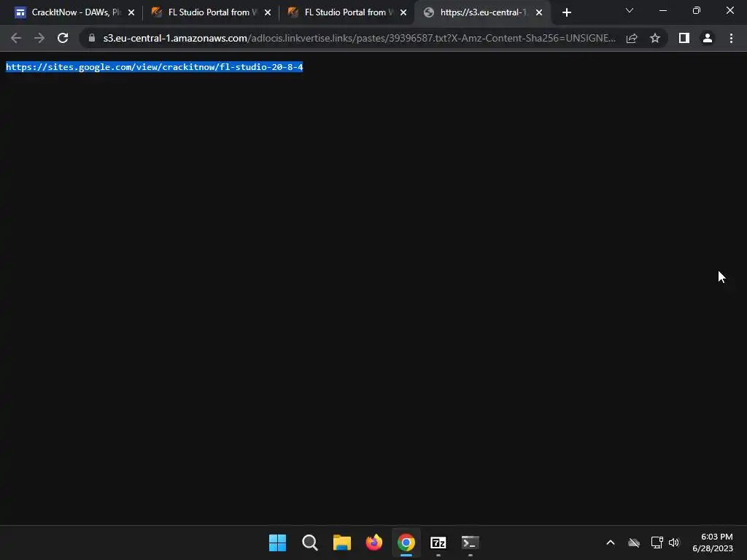Go forward to the next page
The height and width of the screenshot is (560, 747).
[x=39, y=38]
